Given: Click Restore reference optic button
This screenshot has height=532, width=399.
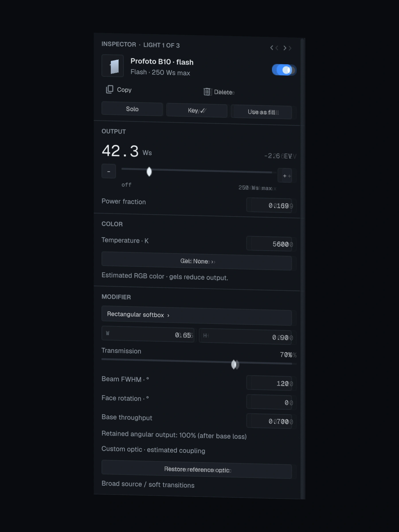Looking at the screenshot, I should click(196, 469).
